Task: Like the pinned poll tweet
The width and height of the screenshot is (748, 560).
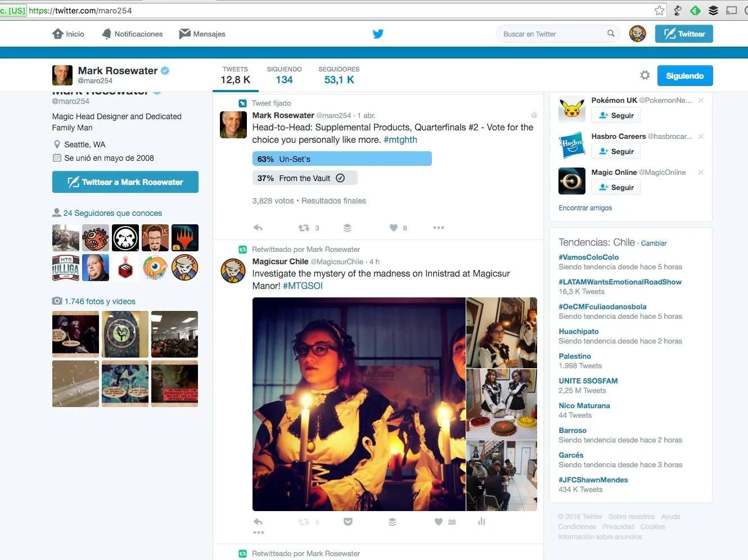Action: [394, 228]
